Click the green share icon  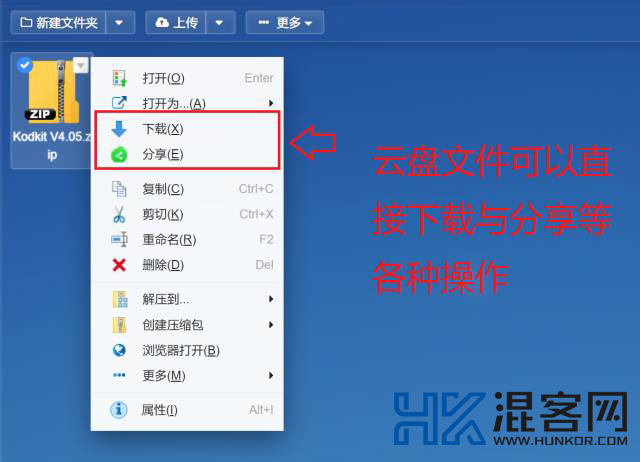[119, 155]
